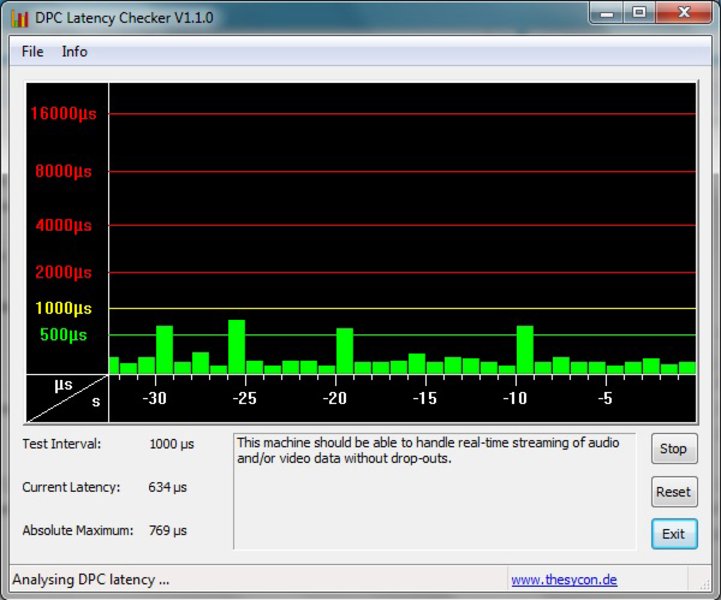
Task: Click the tall latency bar above -10
Action: click(525, 349)
